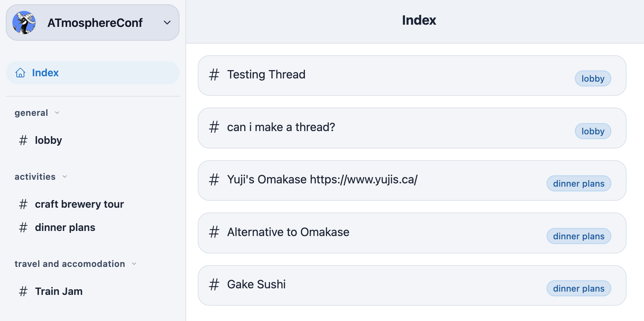Open the dinner plans channel in sidebar
Image resolution: width=644 pixels, height=321 pixels.
(x=65, y=227)
